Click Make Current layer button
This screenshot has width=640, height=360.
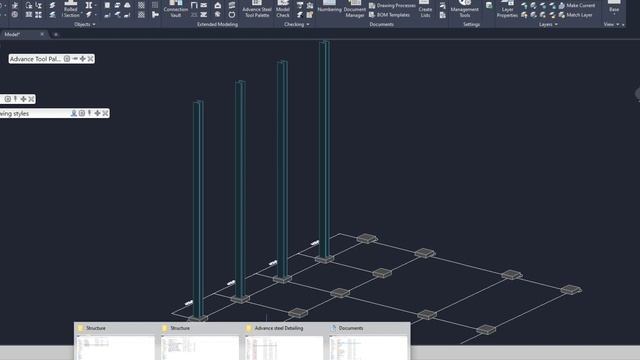click(576, 6)
